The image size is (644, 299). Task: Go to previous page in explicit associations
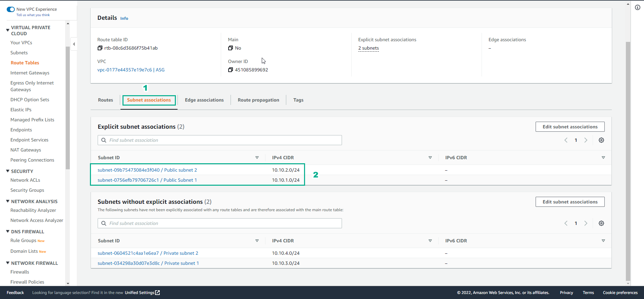pos(566,140)
